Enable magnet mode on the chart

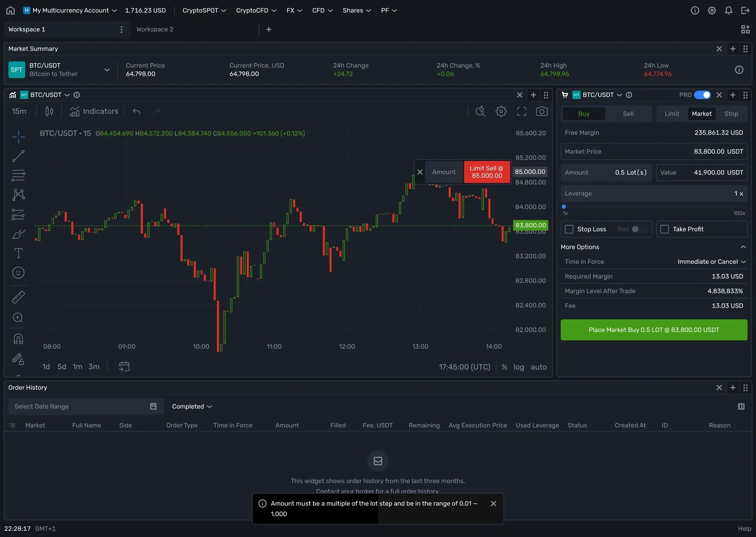(x=18, y=339)
